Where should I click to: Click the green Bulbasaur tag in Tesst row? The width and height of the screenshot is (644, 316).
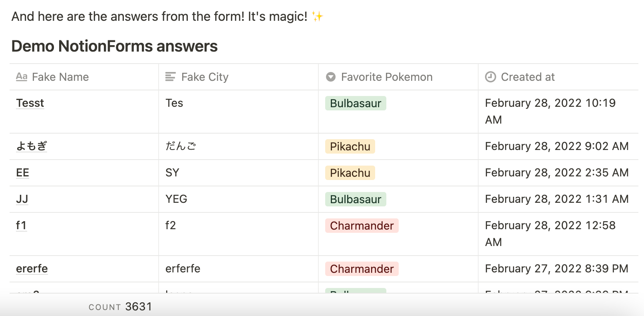tap(356, 104)
